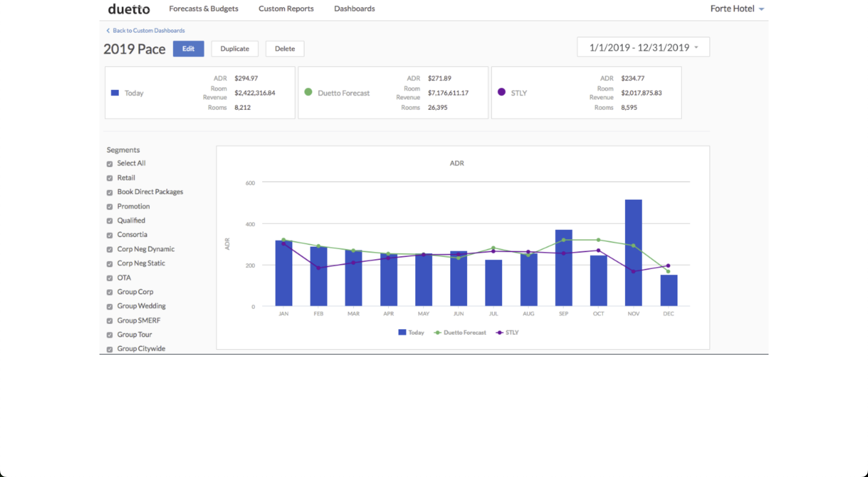Click Today room revenue $2,422,316.84

pos(255,93)
